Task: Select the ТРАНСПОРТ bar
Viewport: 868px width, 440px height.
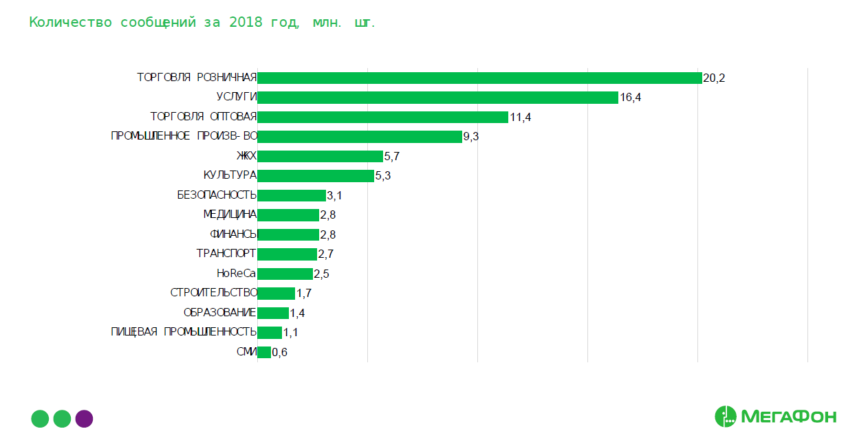Action: pyautogui.click(x=287, y=254)
